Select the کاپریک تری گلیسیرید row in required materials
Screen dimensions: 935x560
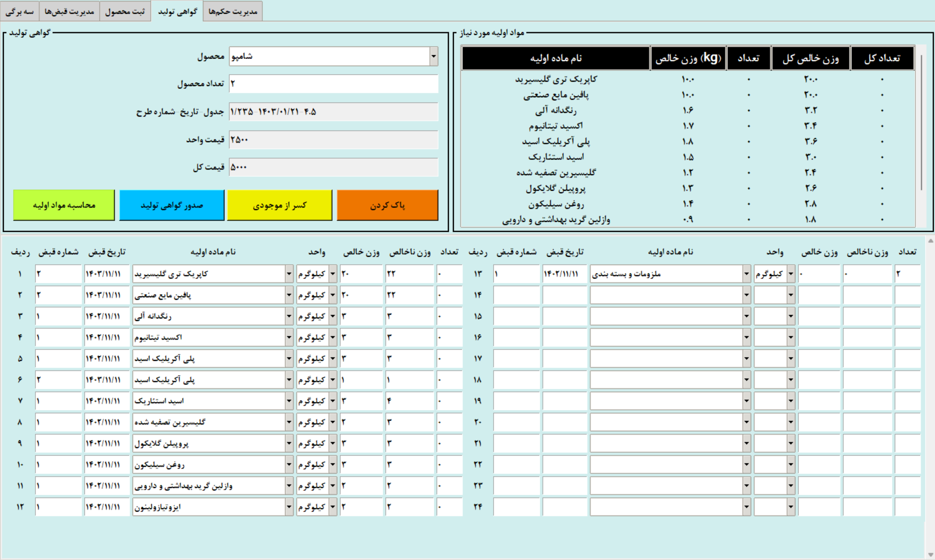coord(688,79)
